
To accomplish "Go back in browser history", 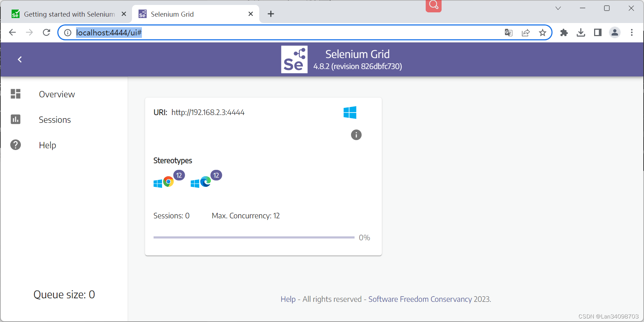I will click(x=12, y=33).
